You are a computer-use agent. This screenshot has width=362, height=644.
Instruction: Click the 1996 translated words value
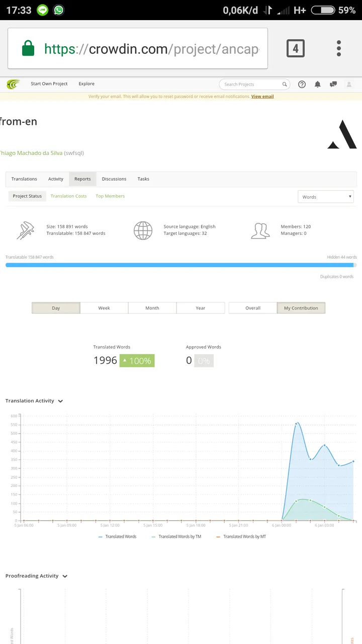(105, 361)
